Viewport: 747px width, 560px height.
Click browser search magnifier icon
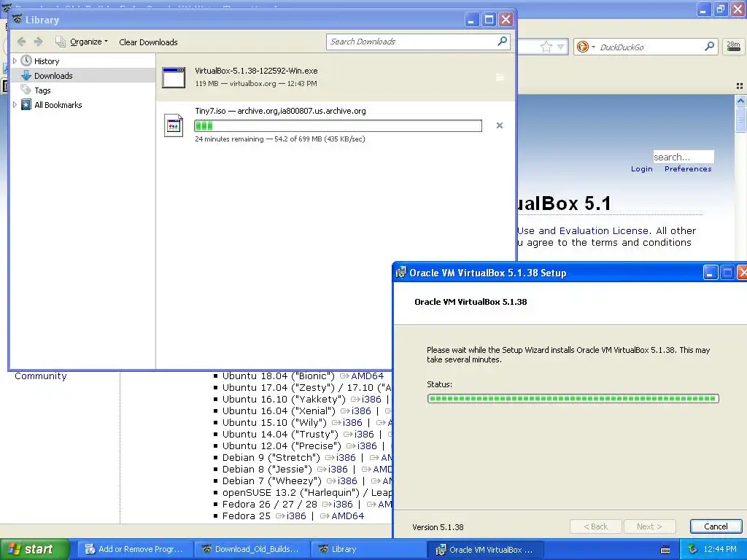(709, 46)
